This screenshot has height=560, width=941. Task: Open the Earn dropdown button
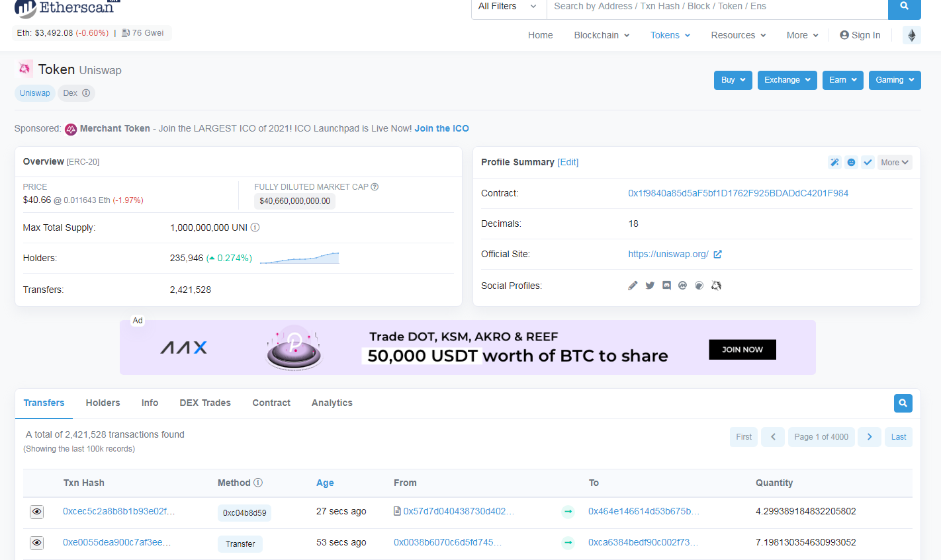point(843,80)
